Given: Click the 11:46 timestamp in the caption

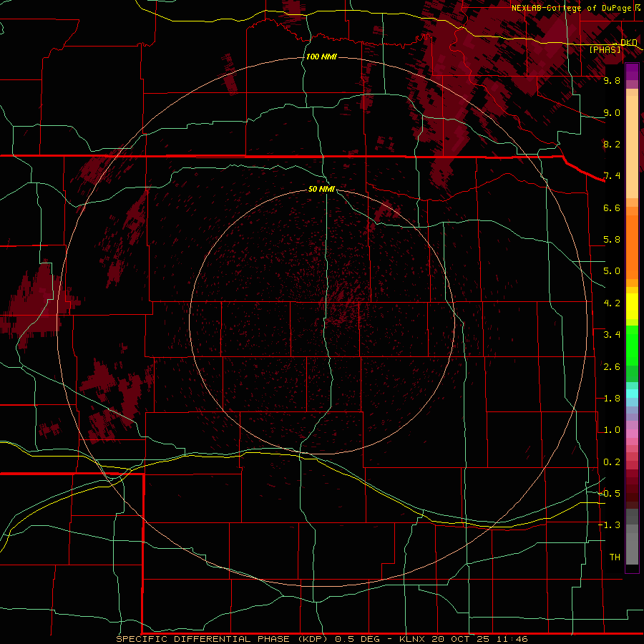Looking at the screenshot, I should coord(512,639).
